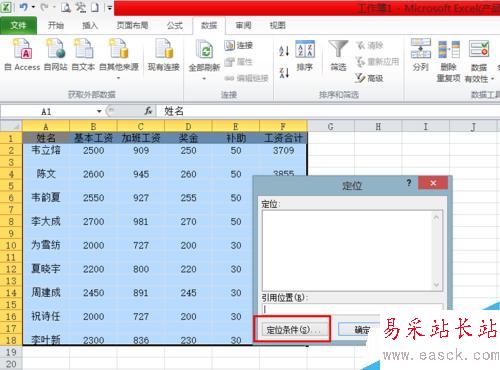Switch to Formulas (公式) tab

tap(175, 25)
